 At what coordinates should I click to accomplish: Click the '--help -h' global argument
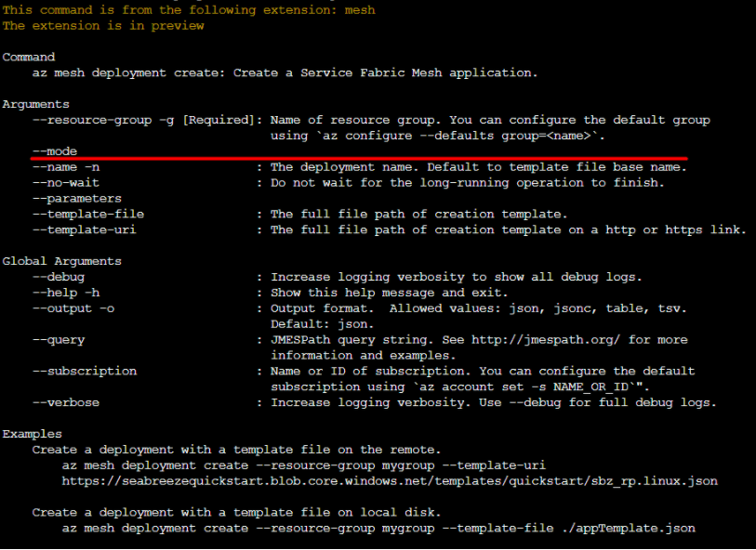[x=66, y=293]
